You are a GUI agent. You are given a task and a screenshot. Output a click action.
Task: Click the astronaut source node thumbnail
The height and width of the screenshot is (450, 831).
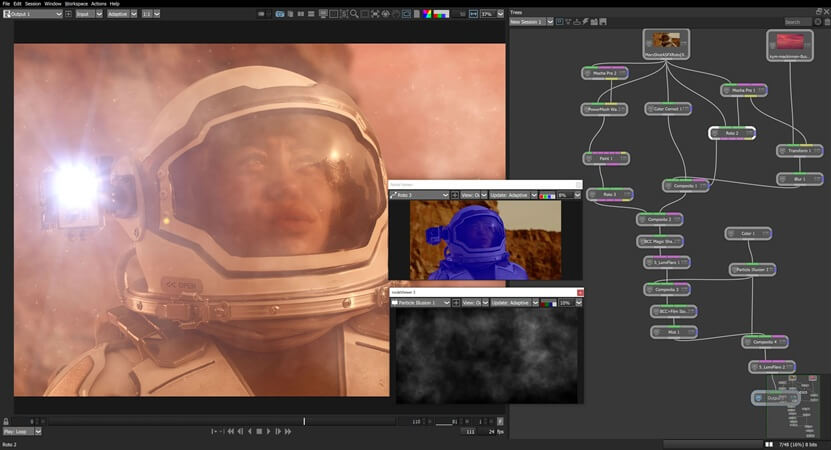pos(666,40)
